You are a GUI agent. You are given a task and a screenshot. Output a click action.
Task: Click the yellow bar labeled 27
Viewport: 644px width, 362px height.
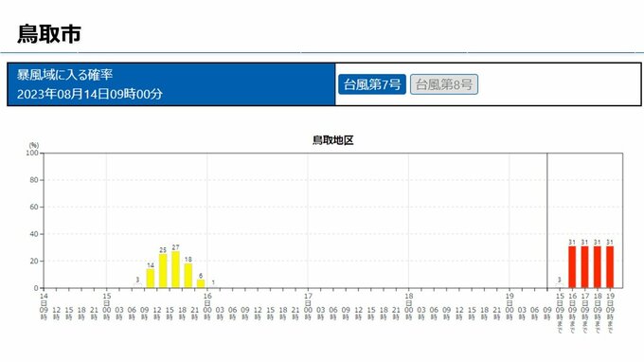pyautogui.click(x=176, y=269)
